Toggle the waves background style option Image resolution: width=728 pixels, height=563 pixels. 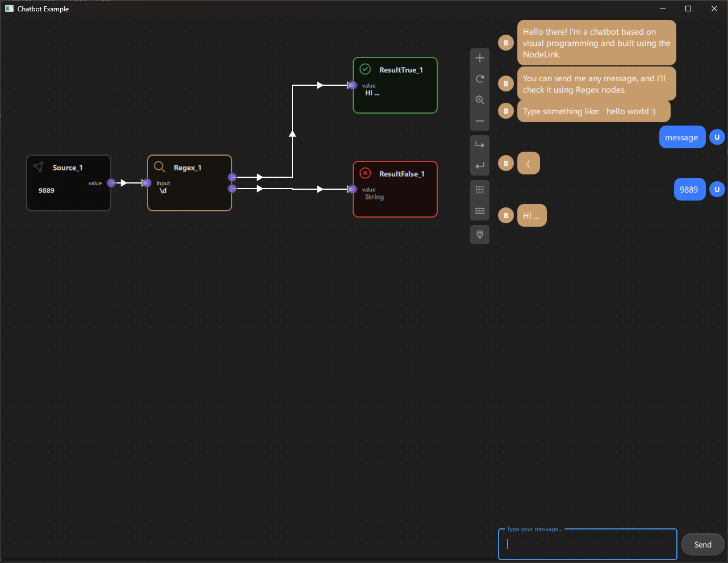pyautogui.click(x=480, y=210)
